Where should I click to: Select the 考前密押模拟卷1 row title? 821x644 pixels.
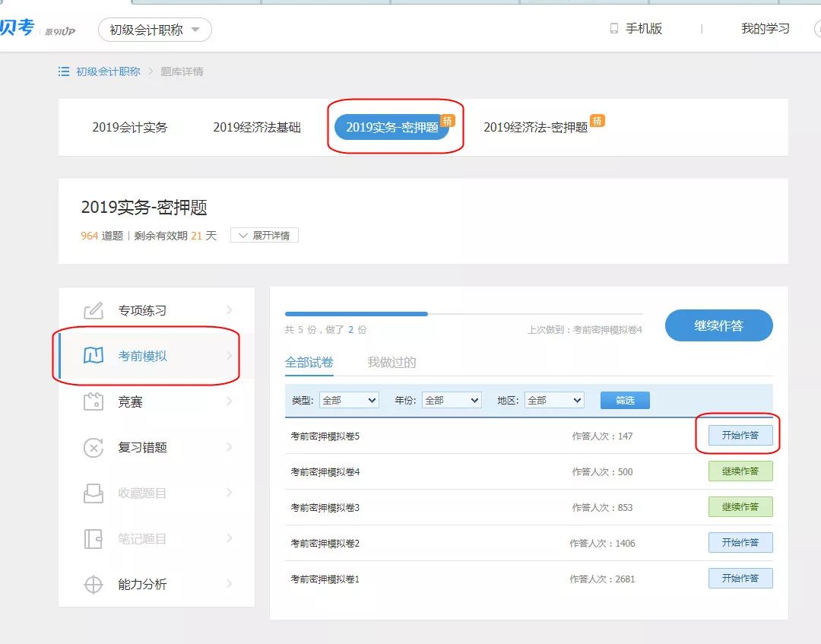pyautogui.click(x=325, y=579)
